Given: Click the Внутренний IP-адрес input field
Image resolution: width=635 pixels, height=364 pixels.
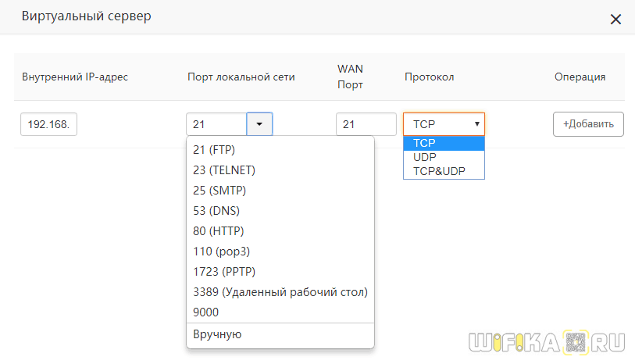Looking at the screenshot, I should point(48,124).
